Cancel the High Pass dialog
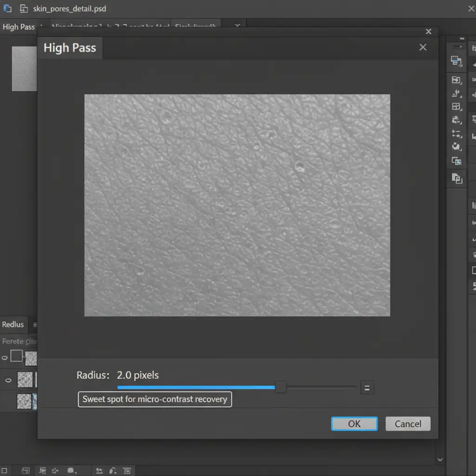The width and height of the screenshot is (476, 476). [x=408, y=423]
